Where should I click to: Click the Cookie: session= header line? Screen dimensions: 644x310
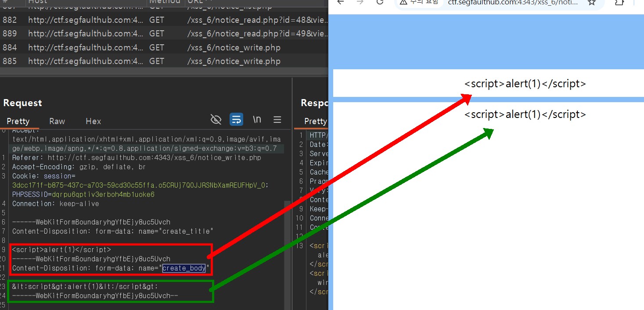[x=44, y=176]
